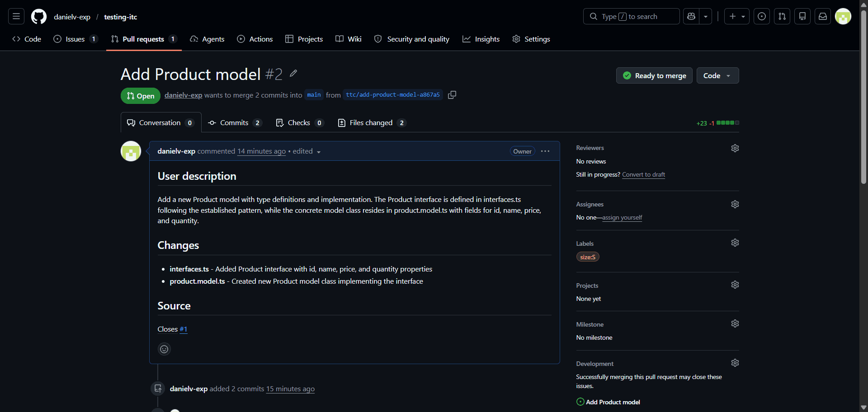Select the Conversation tab
This screenshot has width=868, height=412.
[161, 123]
